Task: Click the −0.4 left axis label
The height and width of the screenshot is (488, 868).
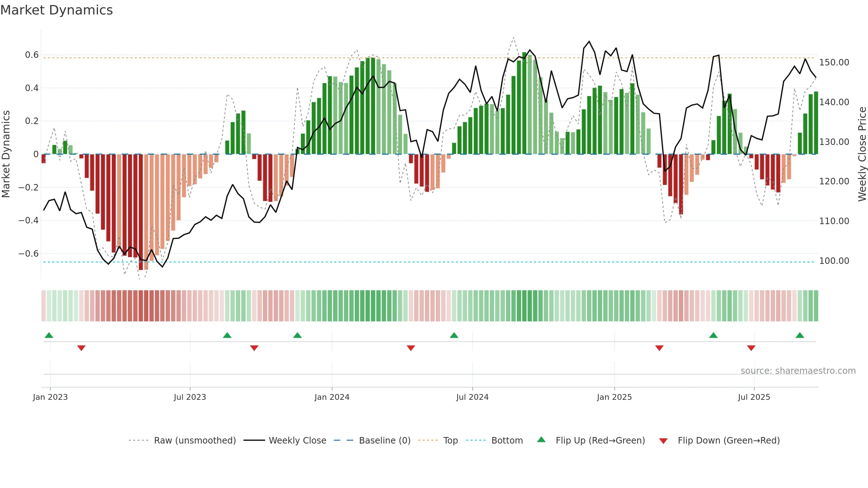Action: [x=29, y=221]
